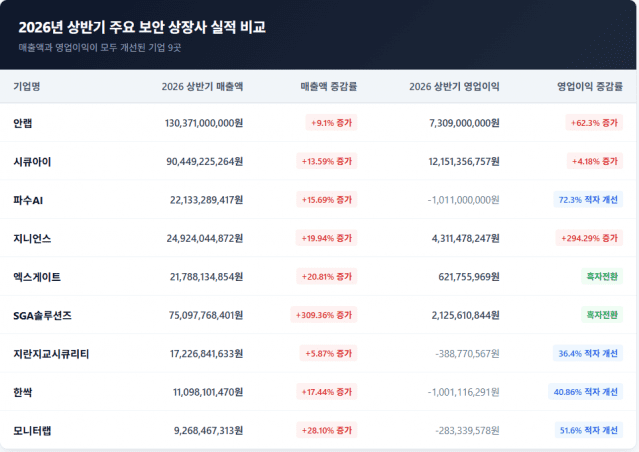Screen dimensions: 639x452
Task: Click 모니터랩 revenue 9,268,467,313원 cell
Action: tap(208, 430)
